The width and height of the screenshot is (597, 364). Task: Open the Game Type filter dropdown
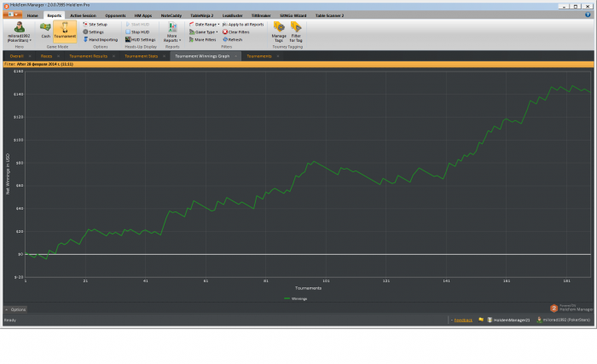coord(204,32)
